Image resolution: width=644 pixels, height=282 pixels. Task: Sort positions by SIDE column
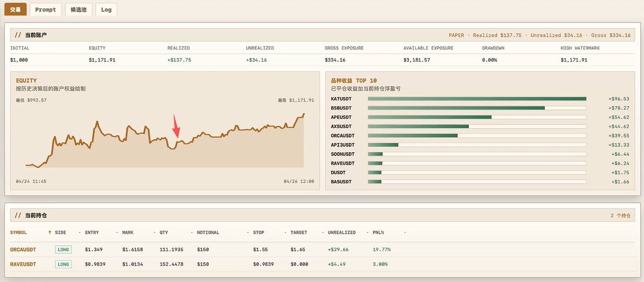coord(61,233)
